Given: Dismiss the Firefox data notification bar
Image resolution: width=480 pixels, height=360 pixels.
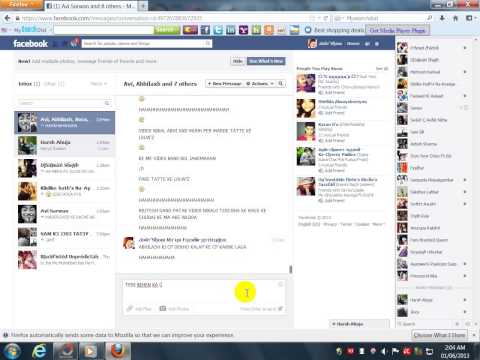Looking at the screenshot, I should click(474, 335).
